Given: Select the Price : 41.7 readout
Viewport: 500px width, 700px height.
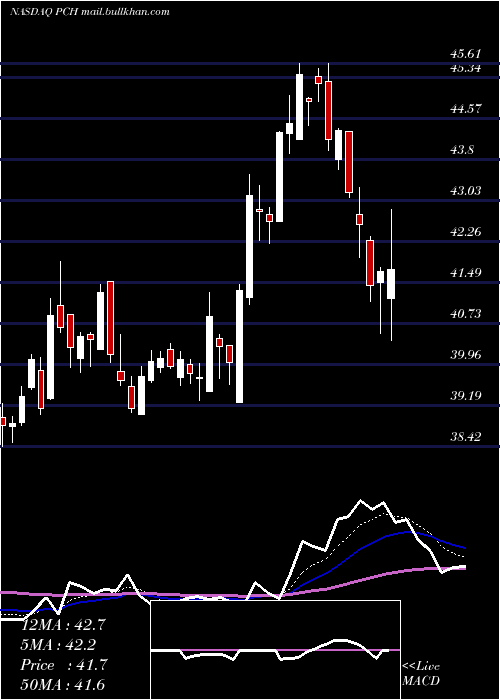Looking at the screenshot, I should pos(63,665).
